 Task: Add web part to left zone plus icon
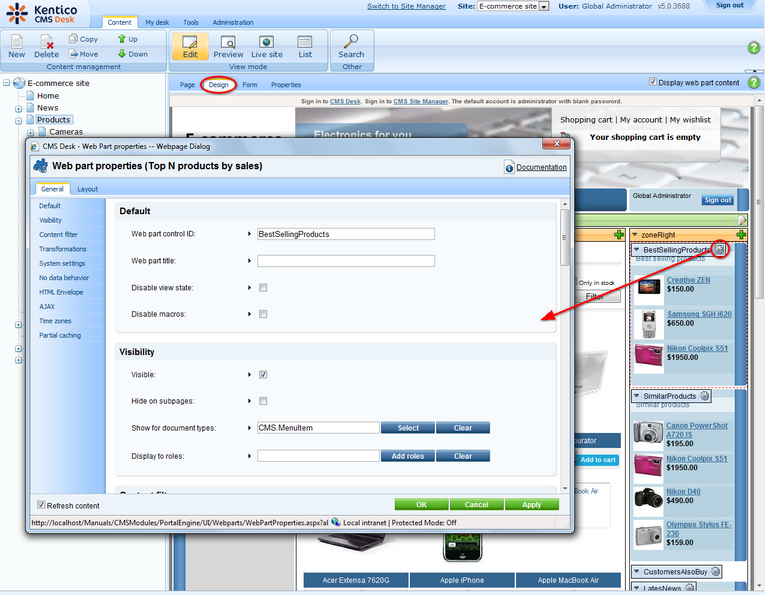coord(619,235)
